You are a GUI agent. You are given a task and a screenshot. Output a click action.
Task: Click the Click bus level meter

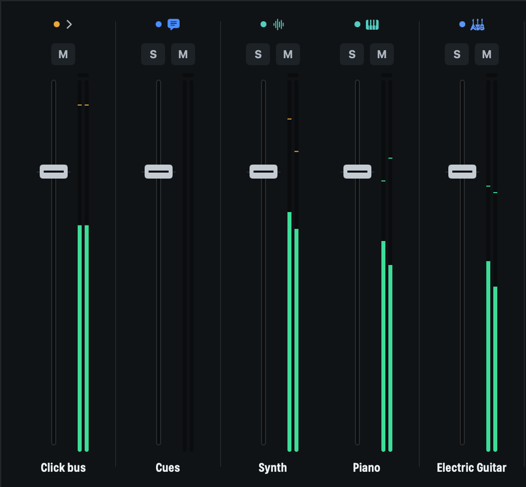pyautogui.click(x=83, y=263)
